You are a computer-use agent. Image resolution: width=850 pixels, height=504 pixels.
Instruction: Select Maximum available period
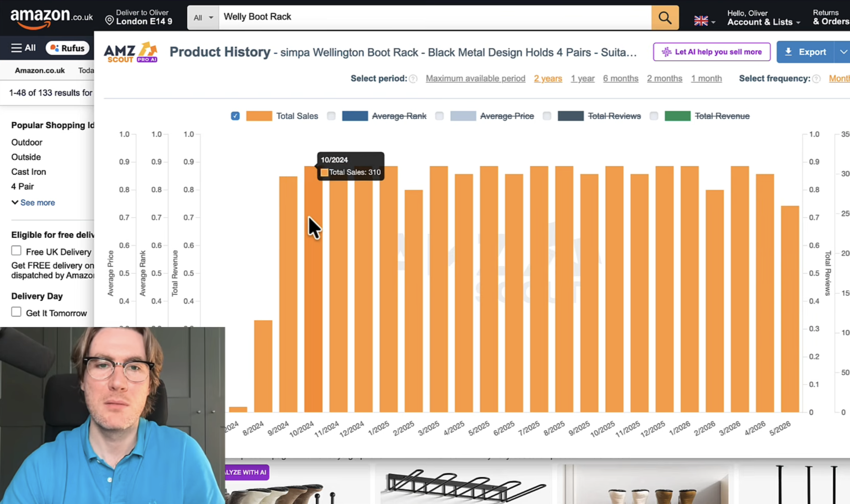pos(476,78)
